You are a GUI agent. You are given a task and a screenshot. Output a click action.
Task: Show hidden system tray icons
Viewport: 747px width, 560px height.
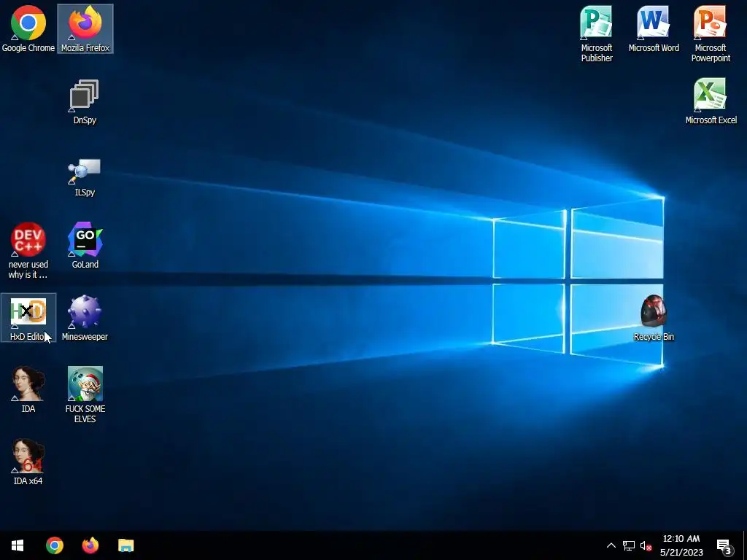point(611,545)
